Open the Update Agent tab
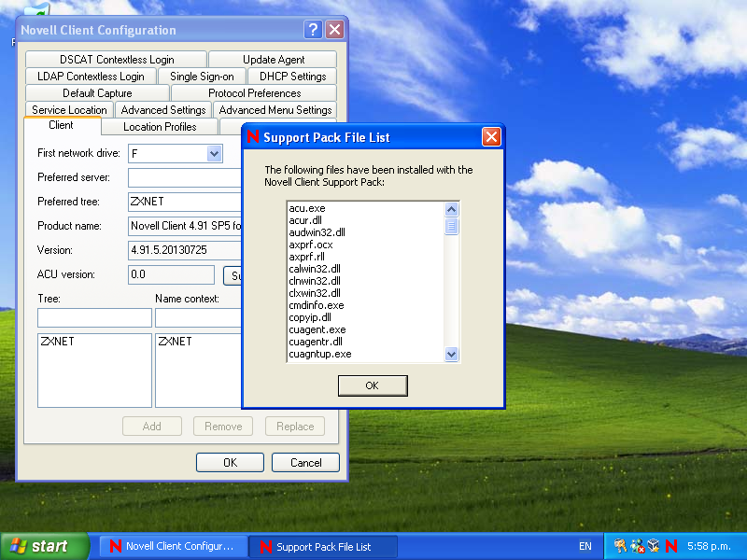 click(x=273, y=60)
